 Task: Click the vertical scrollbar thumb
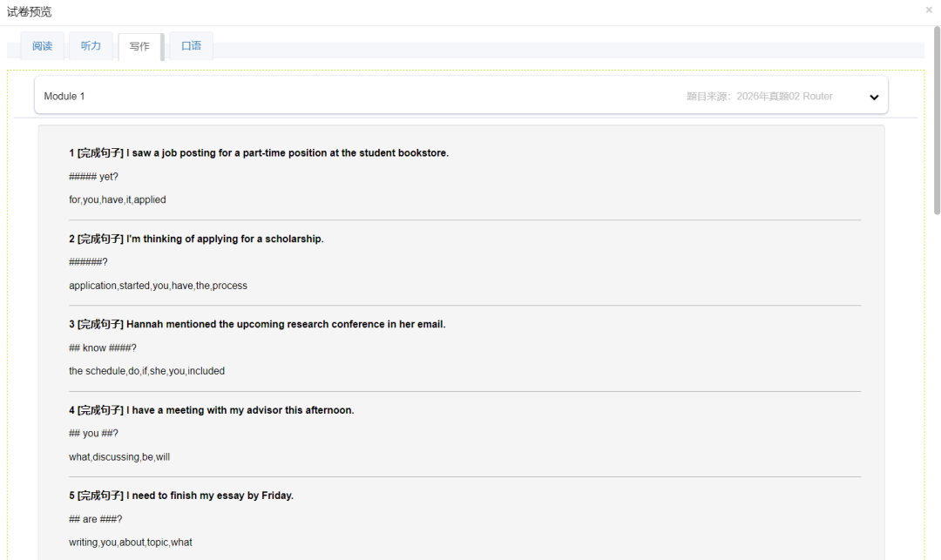click(x=937, y=122)
